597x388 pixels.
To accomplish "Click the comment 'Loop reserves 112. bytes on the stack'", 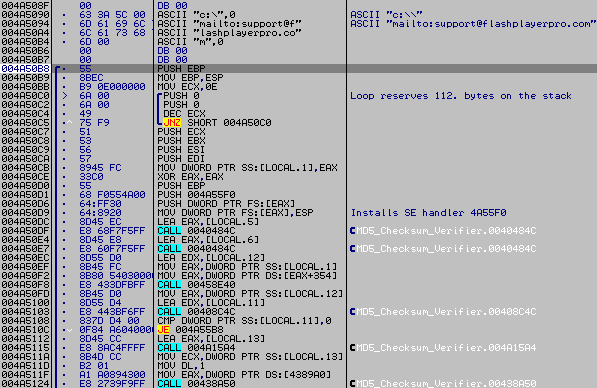I will coord(461,96).
